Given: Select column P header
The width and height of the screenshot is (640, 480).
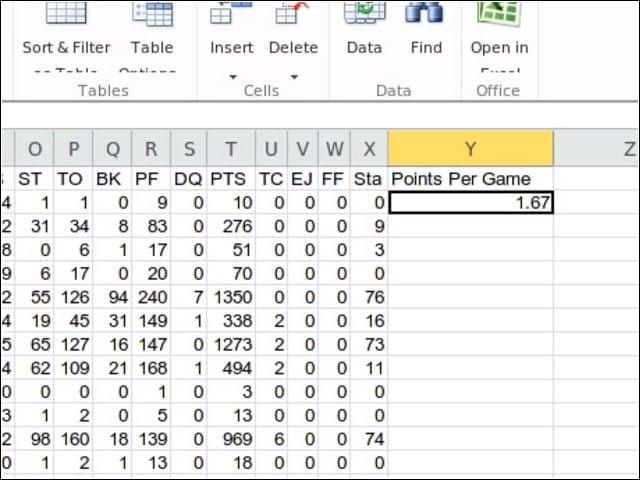Looking at the screenshot, I should [73, 149].
